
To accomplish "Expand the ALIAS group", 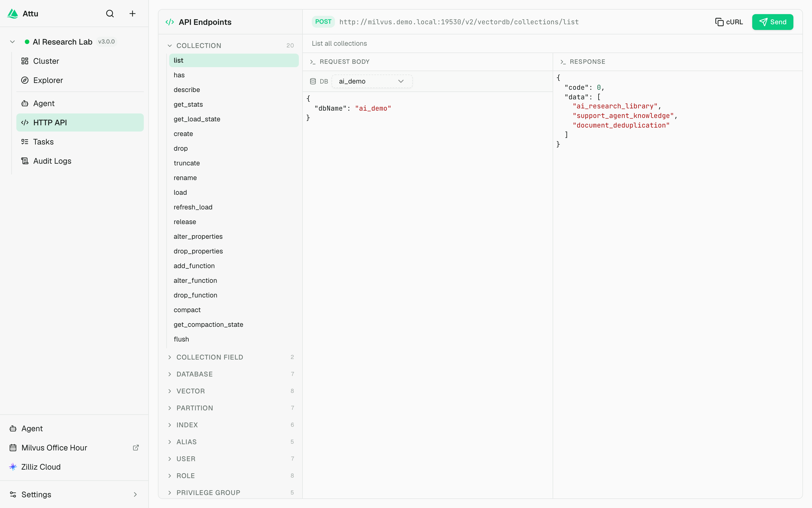I will [231, 442].
